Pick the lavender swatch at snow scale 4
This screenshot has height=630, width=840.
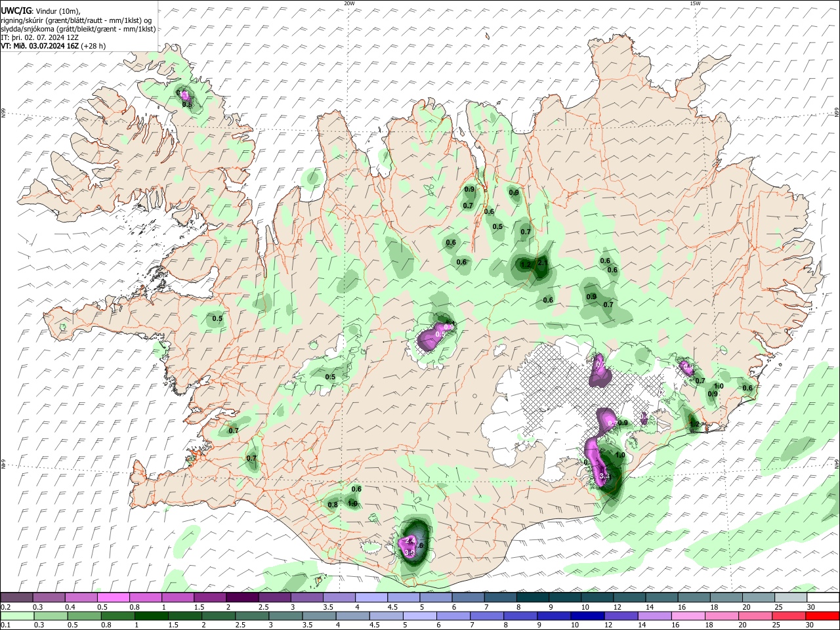(x=371, y=598)
